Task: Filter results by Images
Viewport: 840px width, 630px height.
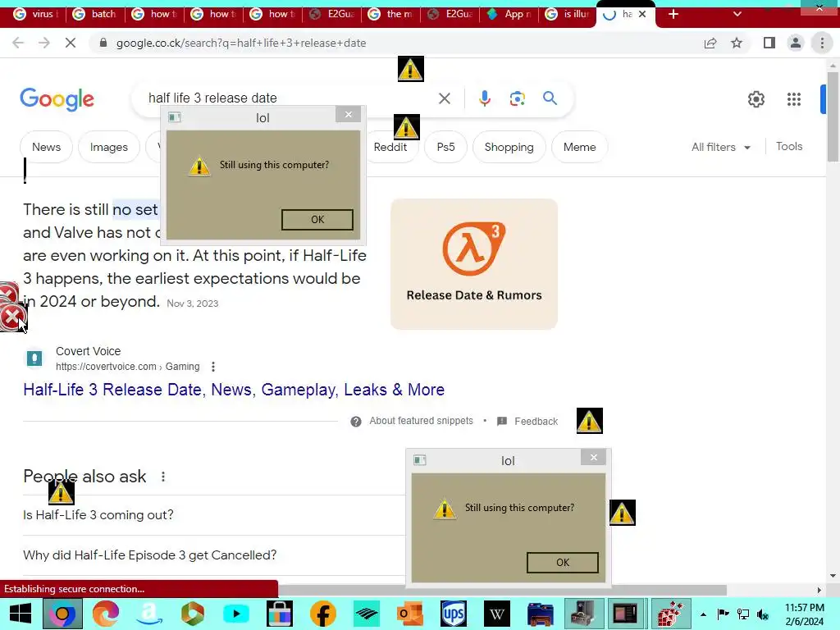Action: coord(109,147)
